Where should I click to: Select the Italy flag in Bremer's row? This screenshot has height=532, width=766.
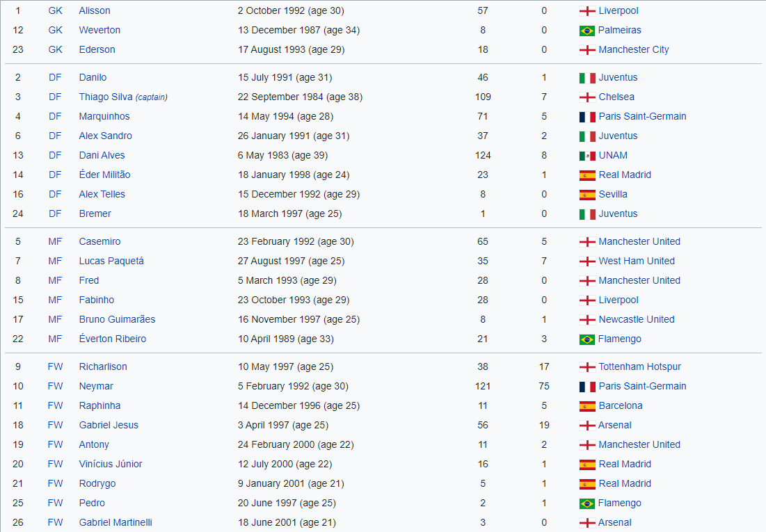click(x=587, y=214)
